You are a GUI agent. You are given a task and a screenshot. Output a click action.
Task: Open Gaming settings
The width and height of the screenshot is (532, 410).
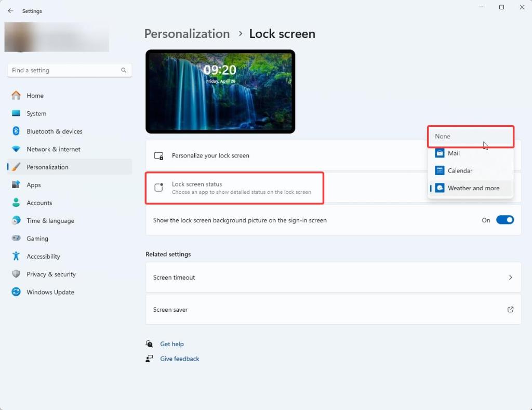(x=70, y=239)
